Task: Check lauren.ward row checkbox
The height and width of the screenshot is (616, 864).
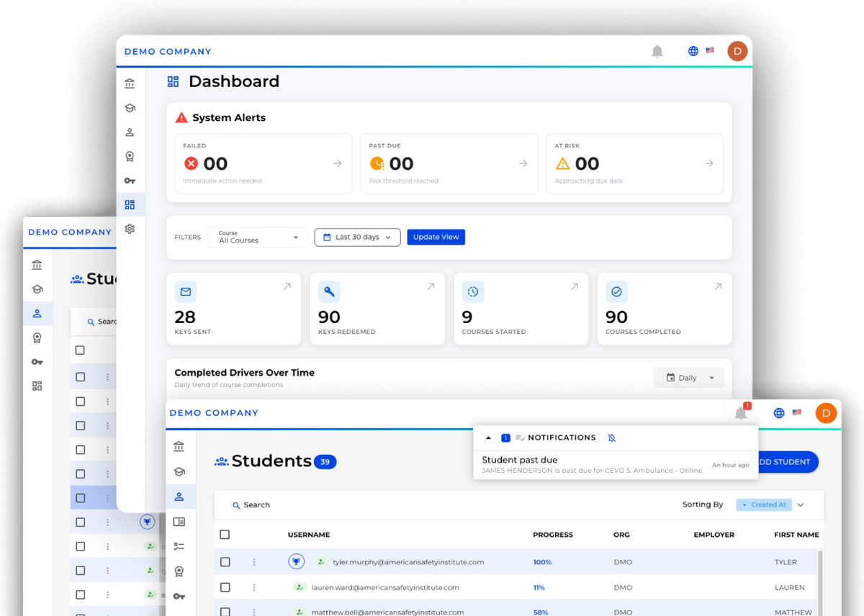Action: tap(225, 587)
